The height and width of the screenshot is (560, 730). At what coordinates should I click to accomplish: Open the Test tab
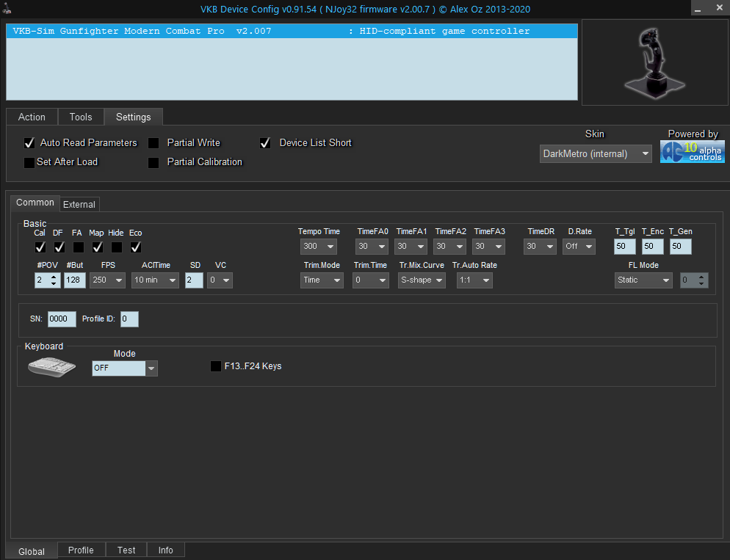point(126,550)
